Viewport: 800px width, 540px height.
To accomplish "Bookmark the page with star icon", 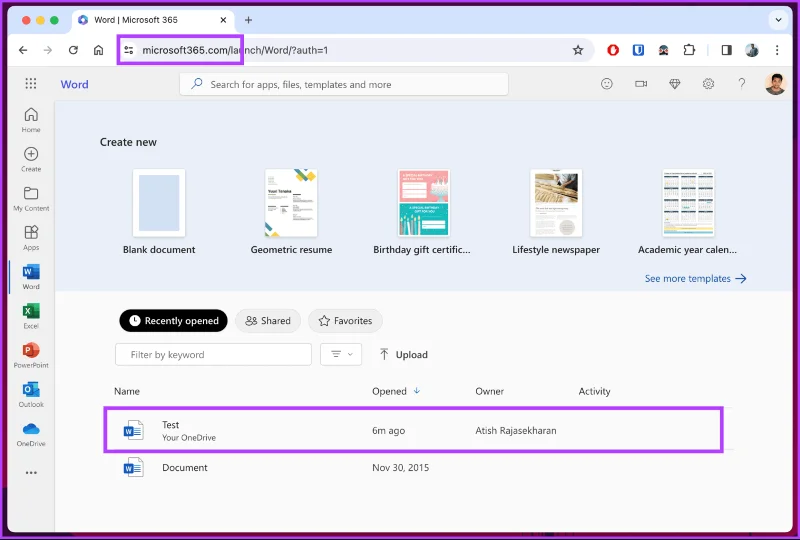I will click(x=578, y=50).
